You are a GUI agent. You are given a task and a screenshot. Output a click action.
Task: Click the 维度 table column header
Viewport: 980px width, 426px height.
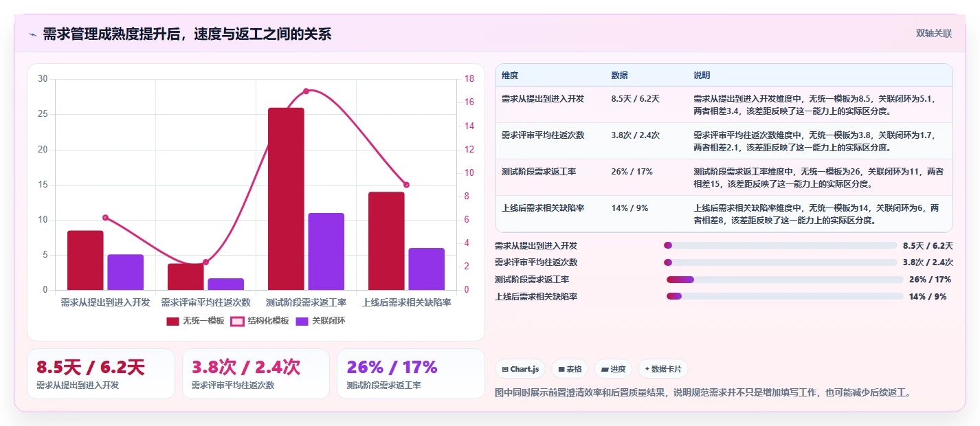click(510, 75)
